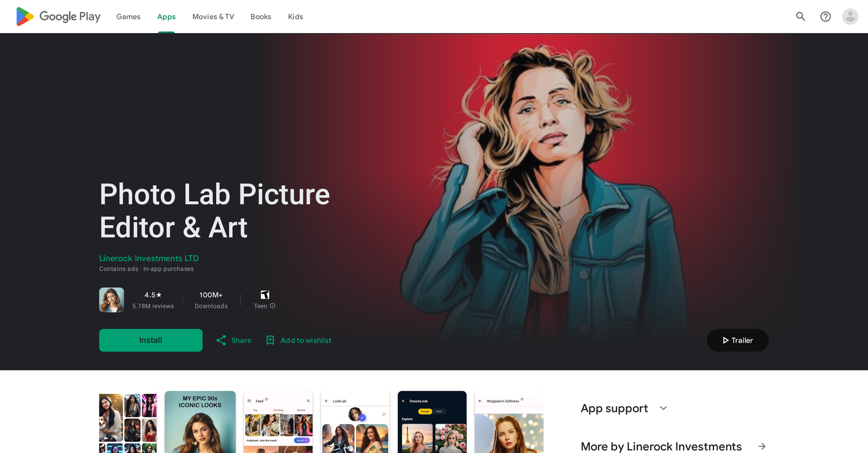The image size is (868, 453).
Task: Switch to the Movies & TV tab
Action: pyautogui.click(x=213, y=17)
